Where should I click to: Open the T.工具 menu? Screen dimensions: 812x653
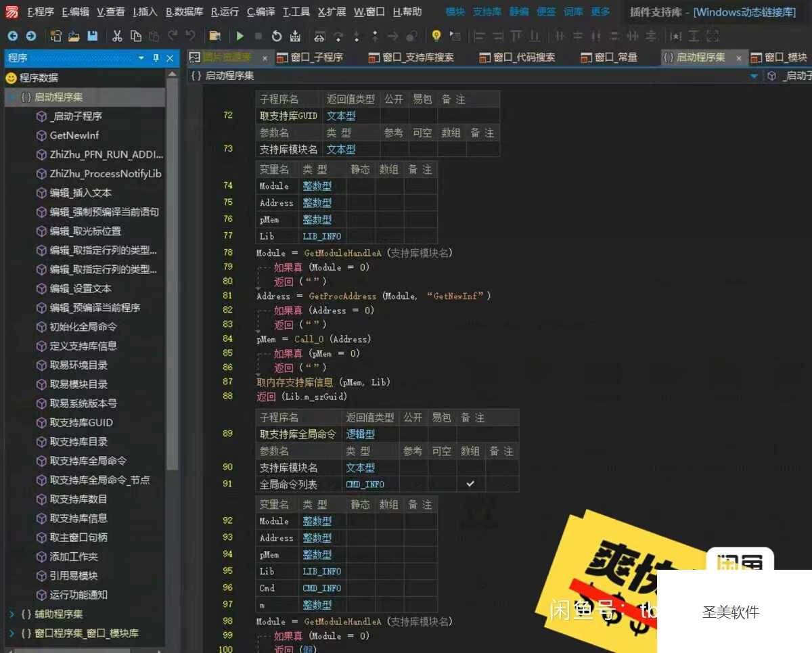coord(296,12)
